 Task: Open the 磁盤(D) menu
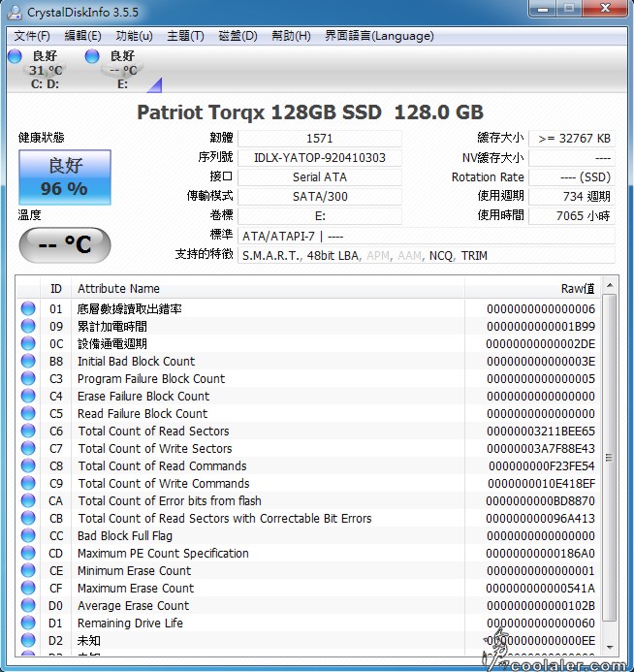pos(238,36)
